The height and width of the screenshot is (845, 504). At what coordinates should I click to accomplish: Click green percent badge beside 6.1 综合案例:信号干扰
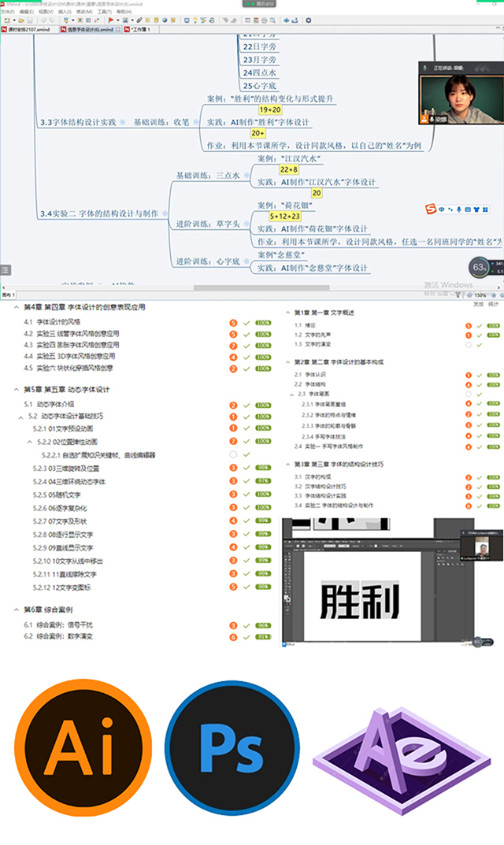coord(263,625)
